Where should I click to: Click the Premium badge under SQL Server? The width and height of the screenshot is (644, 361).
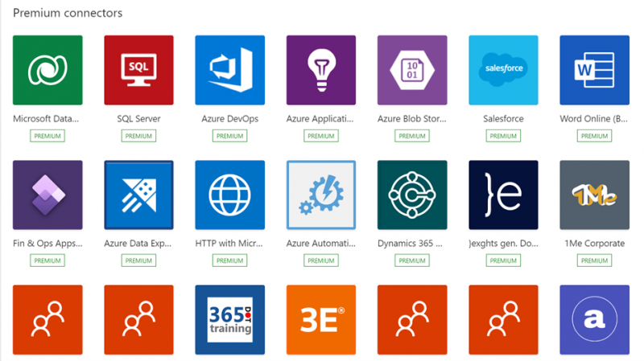pos(138,136)
